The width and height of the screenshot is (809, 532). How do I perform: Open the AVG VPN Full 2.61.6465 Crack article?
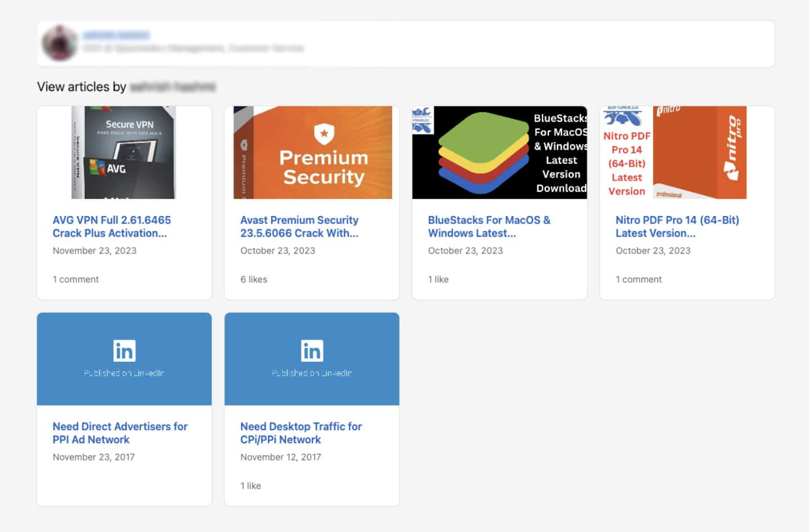(111, 227)
